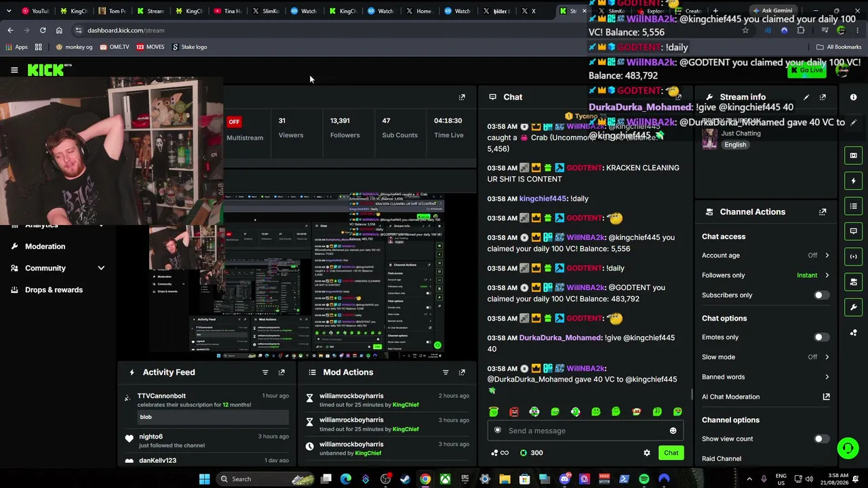Image resolution: width=868 pixels, height=488 pixels.
Task: Open the Stake logo bookmark
Action: [190, 47]
